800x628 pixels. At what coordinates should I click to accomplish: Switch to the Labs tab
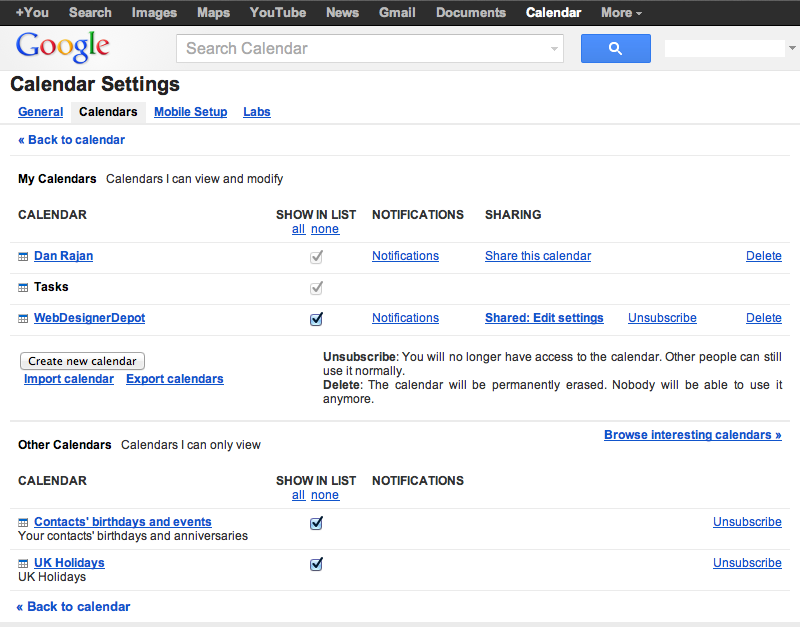(x=257, y=112)
